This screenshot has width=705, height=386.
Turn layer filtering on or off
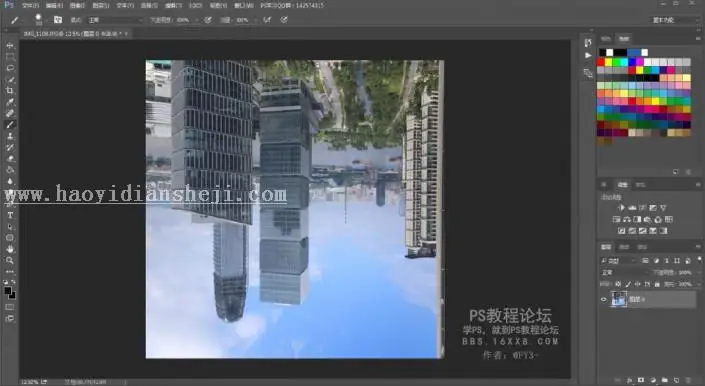(699, 259)
